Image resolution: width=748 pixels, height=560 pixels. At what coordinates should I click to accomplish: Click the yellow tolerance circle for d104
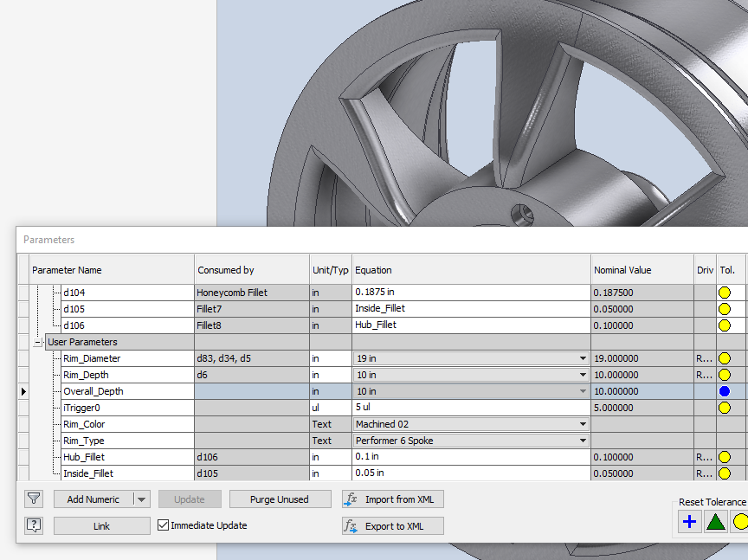[x=725, y=293]
